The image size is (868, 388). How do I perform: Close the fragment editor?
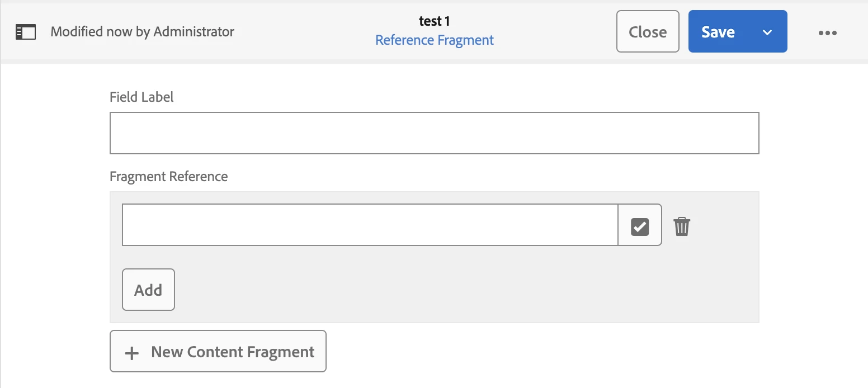648,32
